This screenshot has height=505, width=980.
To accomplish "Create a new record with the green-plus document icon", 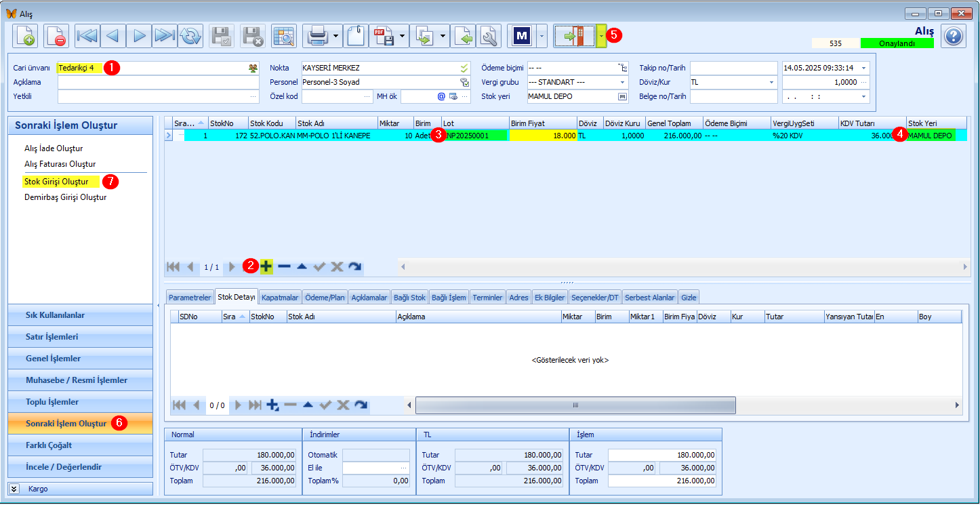I will tap(25, 35).
